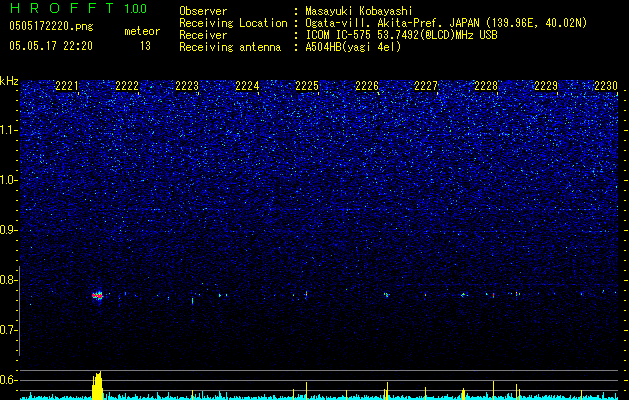Image resolution: width=629 pixels, height=400 pixels.
Task: Click the 2221 time marker
Action: pos(67,85)
